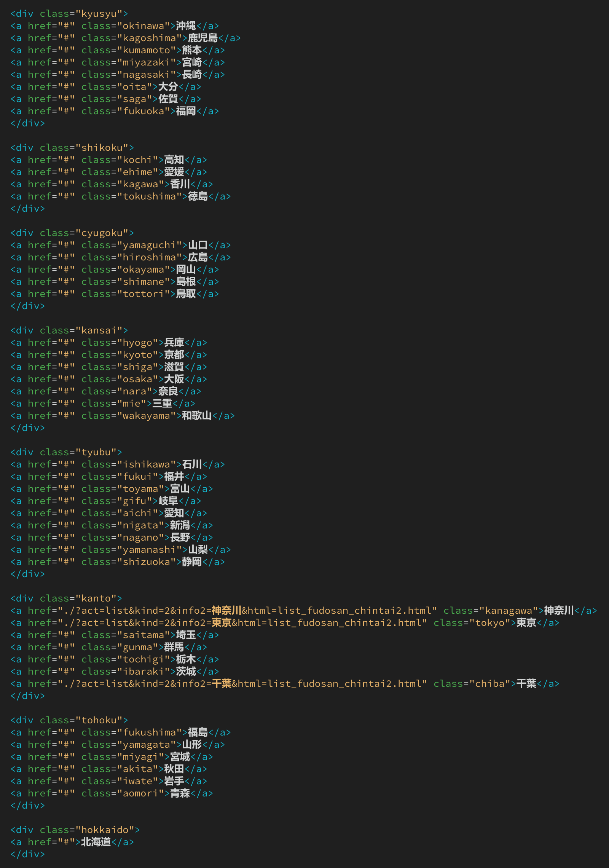Click the tokushima 徳島 line
The image size is (609, 868).
[x=121, y=196]
